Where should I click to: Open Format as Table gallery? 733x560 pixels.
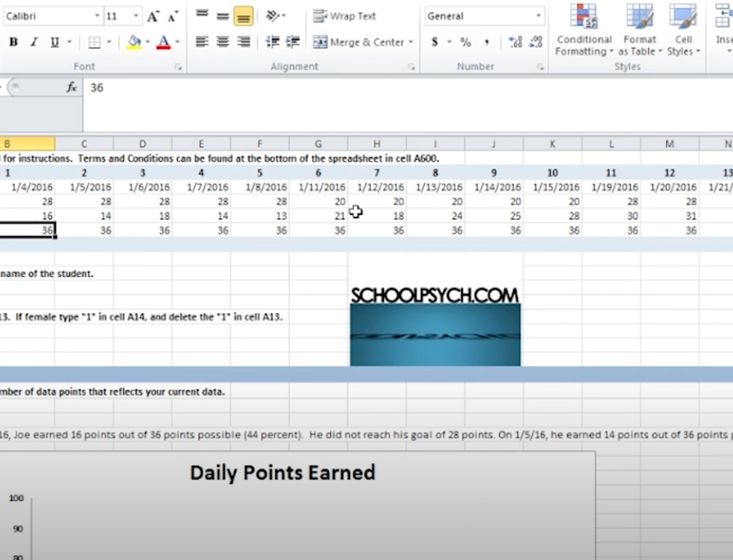(x=639, y=30)
